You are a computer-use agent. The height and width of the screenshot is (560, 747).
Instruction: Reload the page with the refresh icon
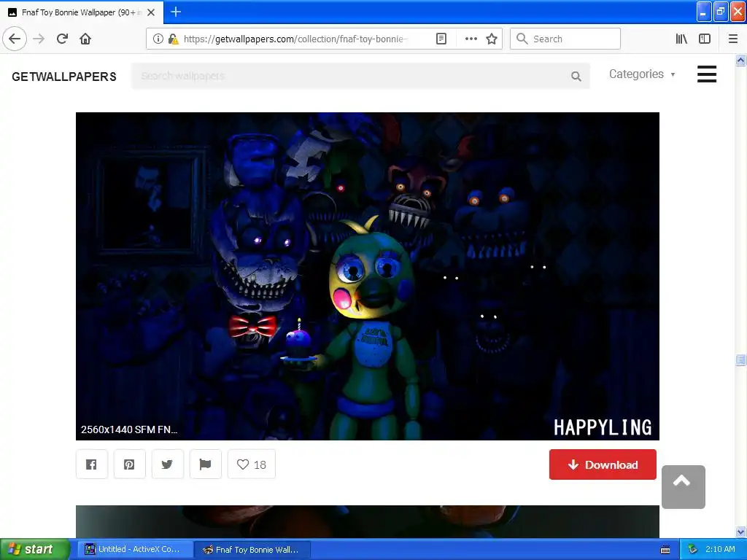[x=62, y=39]
